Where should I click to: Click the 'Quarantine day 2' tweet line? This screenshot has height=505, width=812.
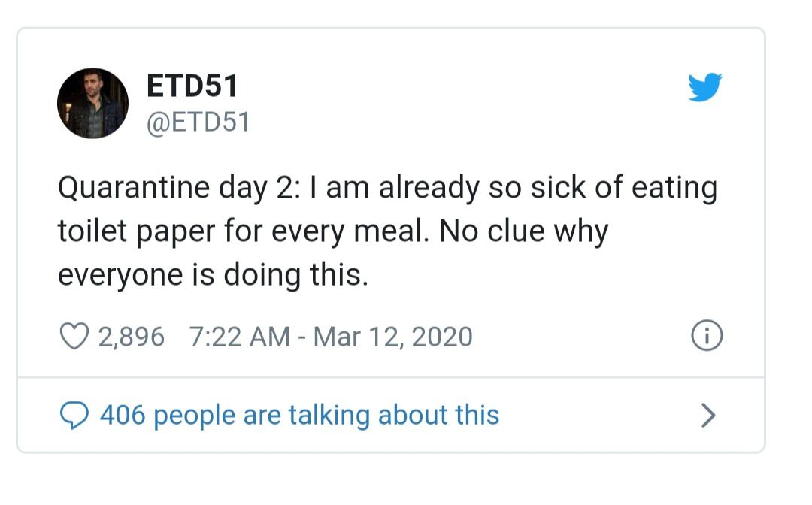pos(387,188)
